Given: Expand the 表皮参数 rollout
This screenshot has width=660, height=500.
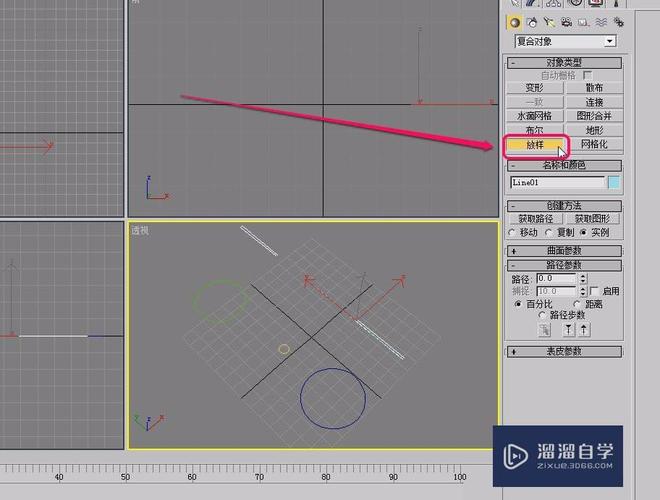Looking at the screenshot, I should click(564, 351).
